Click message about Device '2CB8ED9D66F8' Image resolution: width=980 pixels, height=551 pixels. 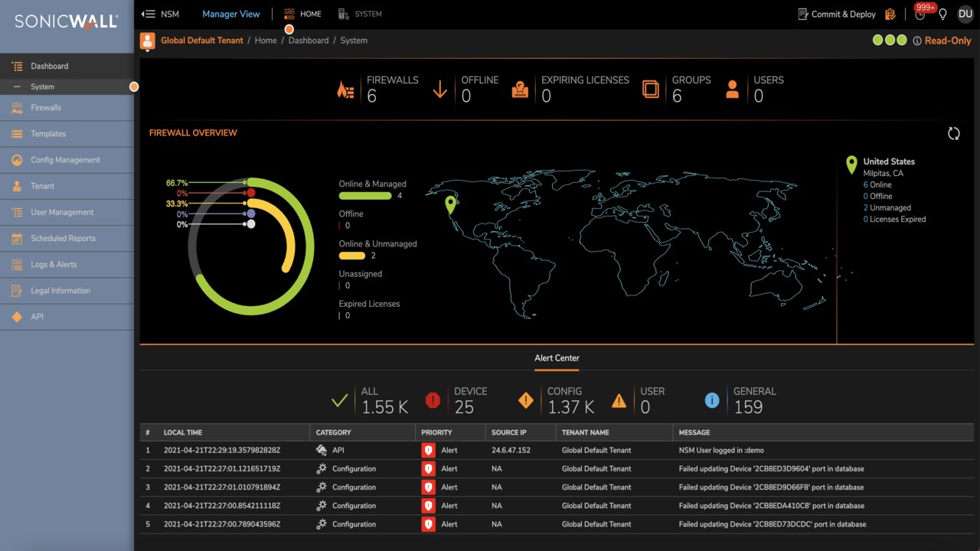pyautogui.click(x=771, y=487)
